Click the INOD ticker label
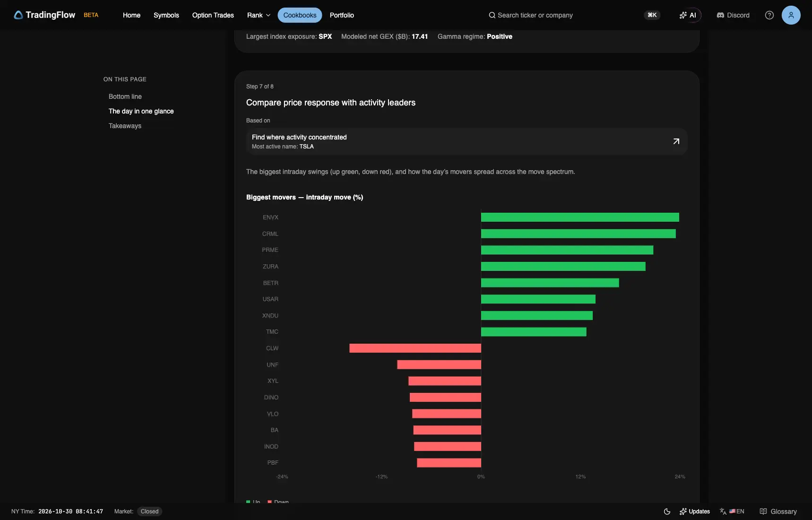812x520 pixels. 271,447
